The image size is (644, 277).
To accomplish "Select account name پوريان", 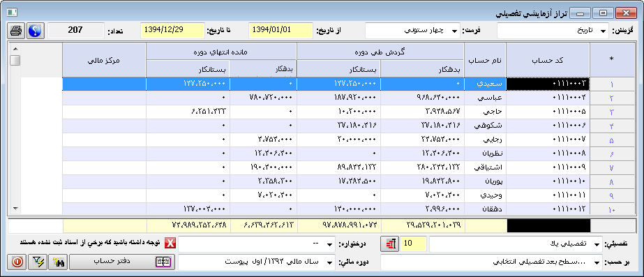I will [485, 182].
